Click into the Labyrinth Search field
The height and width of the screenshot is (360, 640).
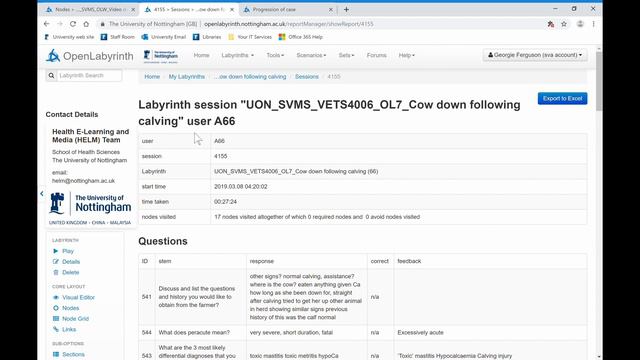(x=89, y=76)
